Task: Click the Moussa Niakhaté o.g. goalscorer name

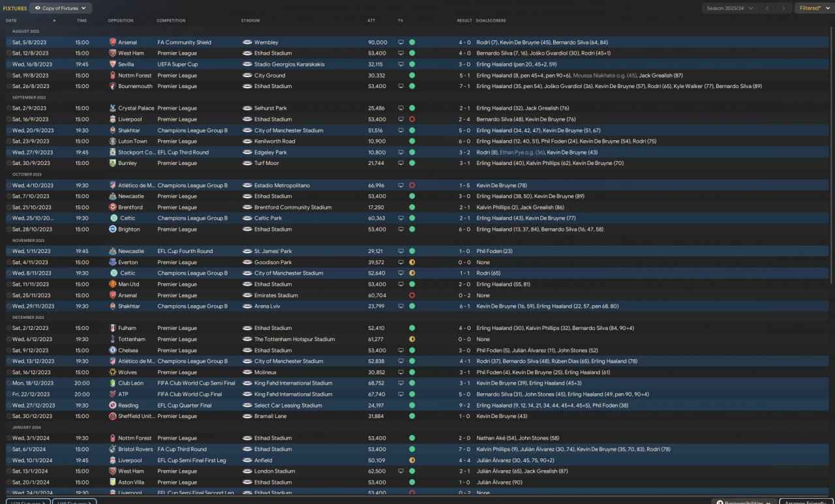Action: pyautogui.click(x=605, y=76)
